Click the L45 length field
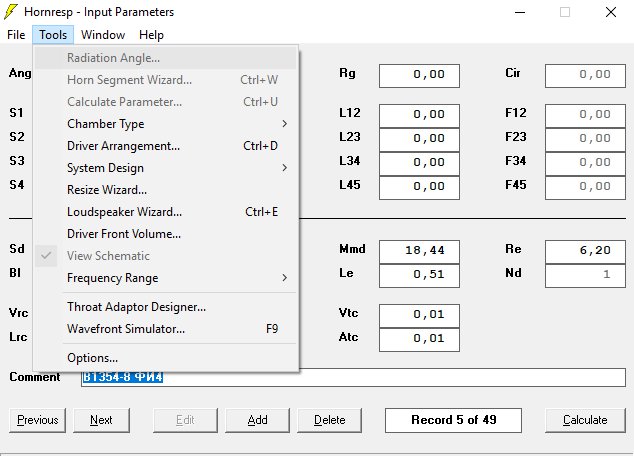634x456 pixels. [419, 188]
